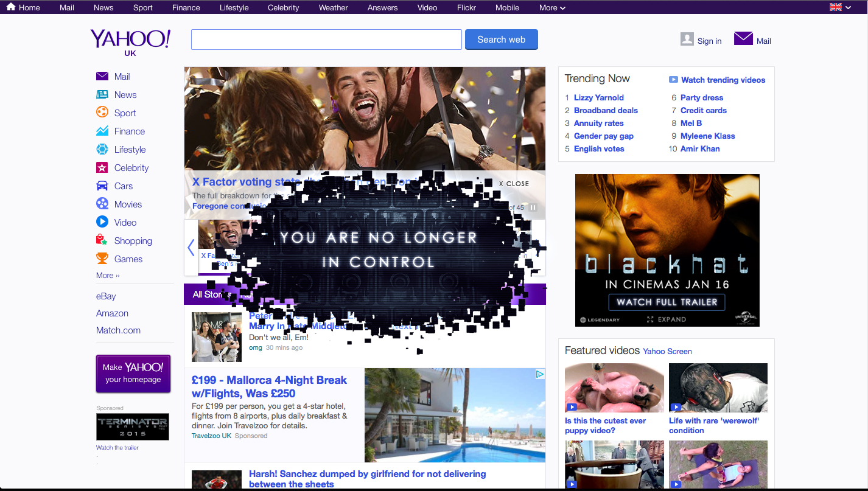Pause the story carousel slideshow
The image size is (868, 491).
(533, 207)
